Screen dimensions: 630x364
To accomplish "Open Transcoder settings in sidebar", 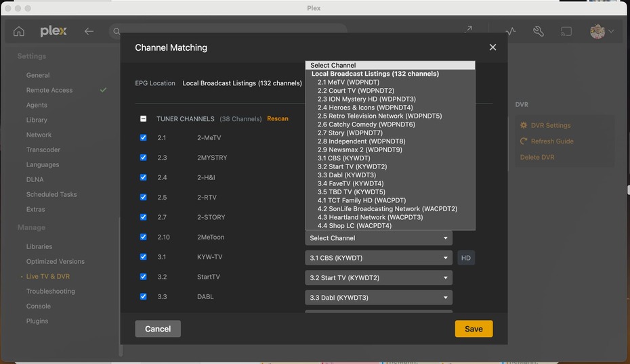I will point(43,150).
